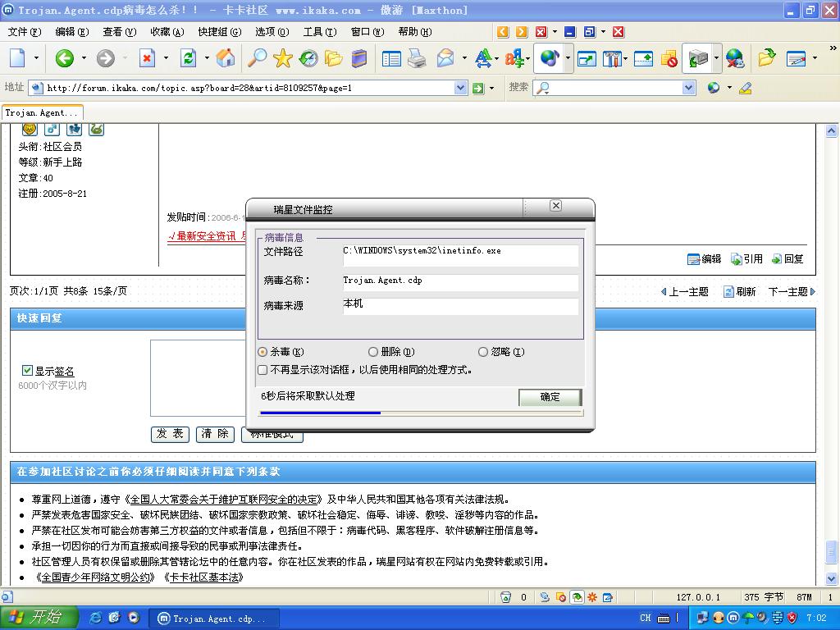Click the gray Forward arrow toolbar icon
The image size is (840, 630).
pos(106,58)
